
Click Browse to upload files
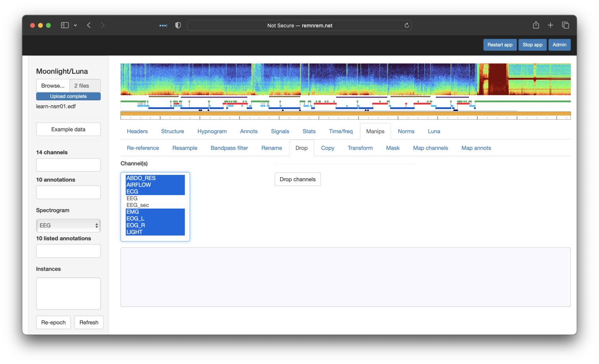(x=53, y=86)
